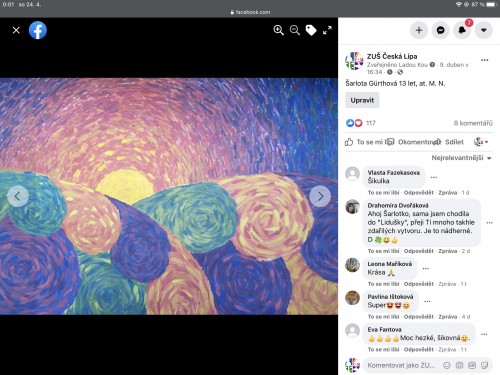Send Zpráva to Leona Maříková
Screen dimensions: 500x375
(x=447, y=284)
